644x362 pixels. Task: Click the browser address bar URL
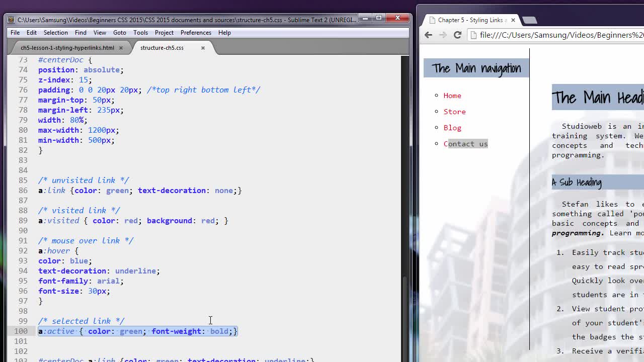click(561, 35)
